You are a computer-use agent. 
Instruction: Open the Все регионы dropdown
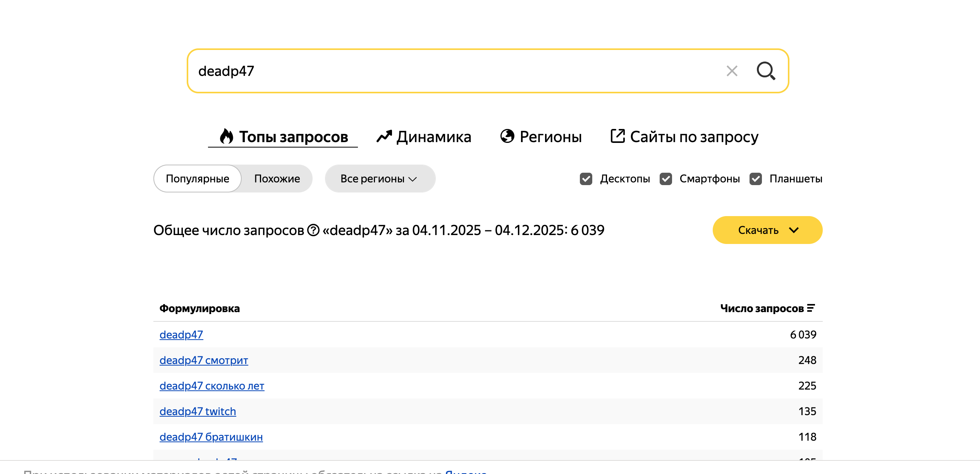pyautogui.click(x=380, y=179)
